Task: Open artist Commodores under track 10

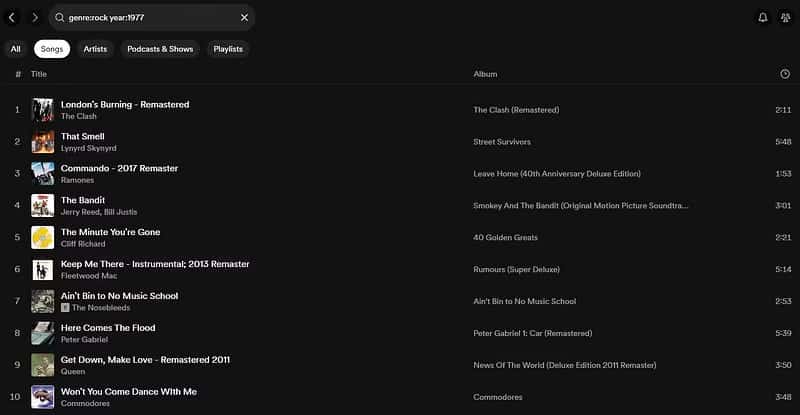Action: click(85, 403)
